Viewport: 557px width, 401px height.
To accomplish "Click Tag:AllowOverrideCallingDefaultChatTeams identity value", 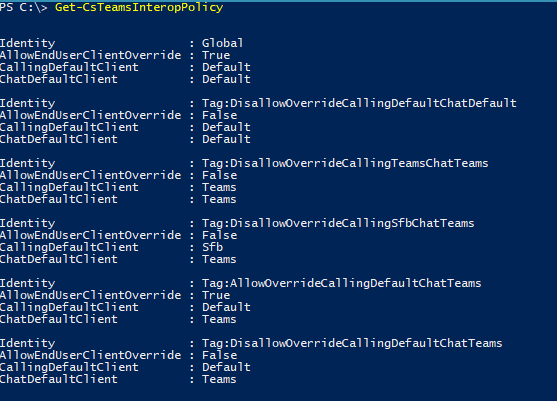I will (x=341, y=283).
